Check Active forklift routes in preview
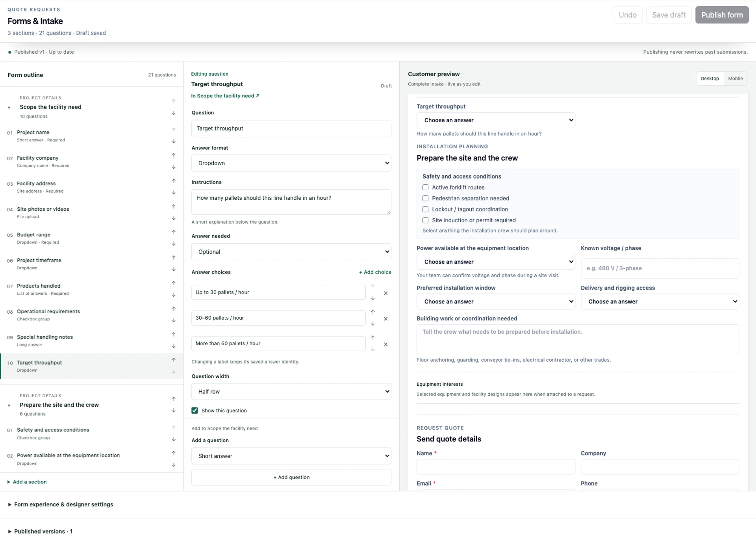 tap(426, 188)
